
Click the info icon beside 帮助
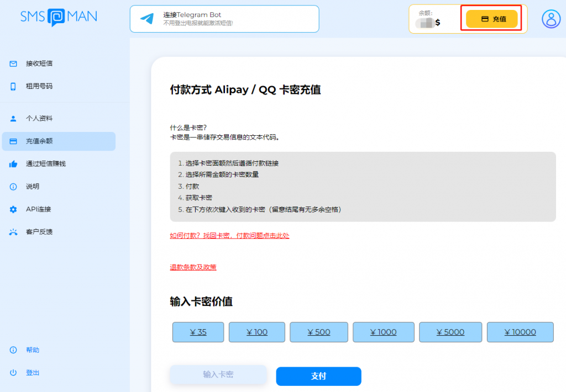13,350
